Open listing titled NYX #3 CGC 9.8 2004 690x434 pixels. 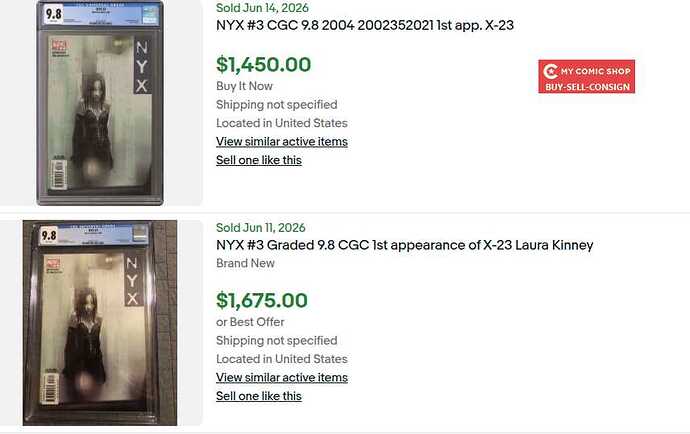(x=365, y=25)
